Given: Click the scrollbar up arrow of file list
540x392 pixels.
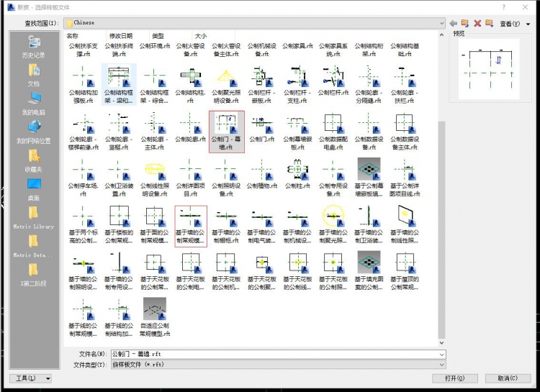Looking at the screenshot, I should (x=441, y=35).
